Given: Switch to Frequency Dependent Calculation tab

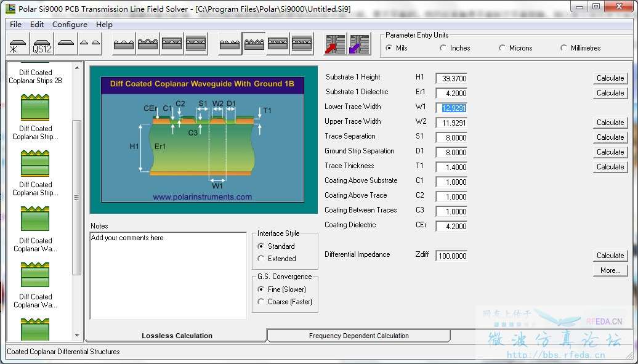Looking at the screenshot, I should click(x=358, y=336).
